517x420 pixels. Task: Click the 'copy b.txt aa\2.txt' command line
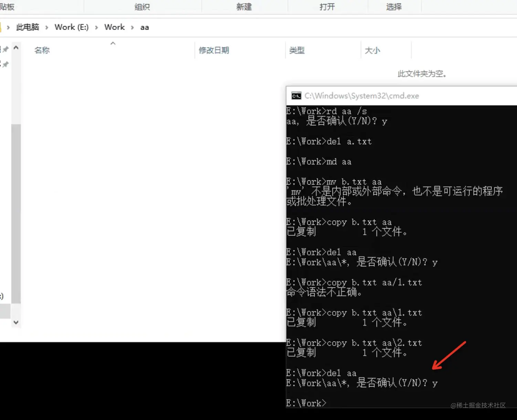point(354,343)
